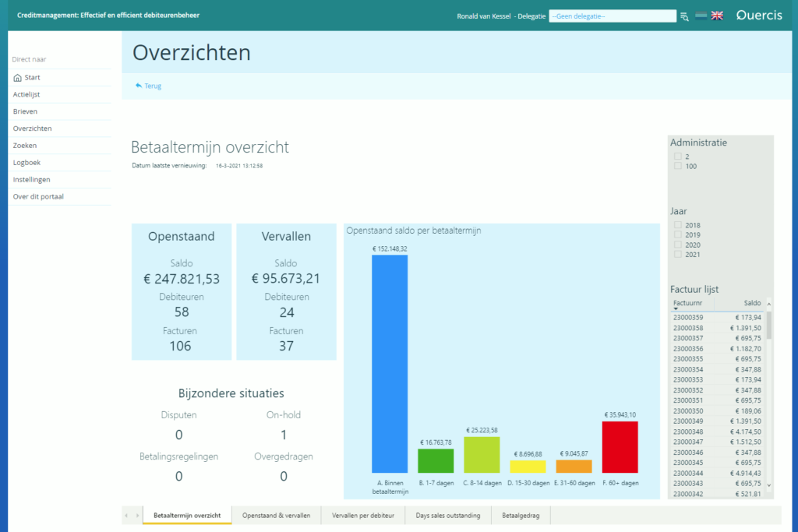Viewport: 798px width, 532px height.
Task: Select invoice row 23000344
Action: (717, 473)
